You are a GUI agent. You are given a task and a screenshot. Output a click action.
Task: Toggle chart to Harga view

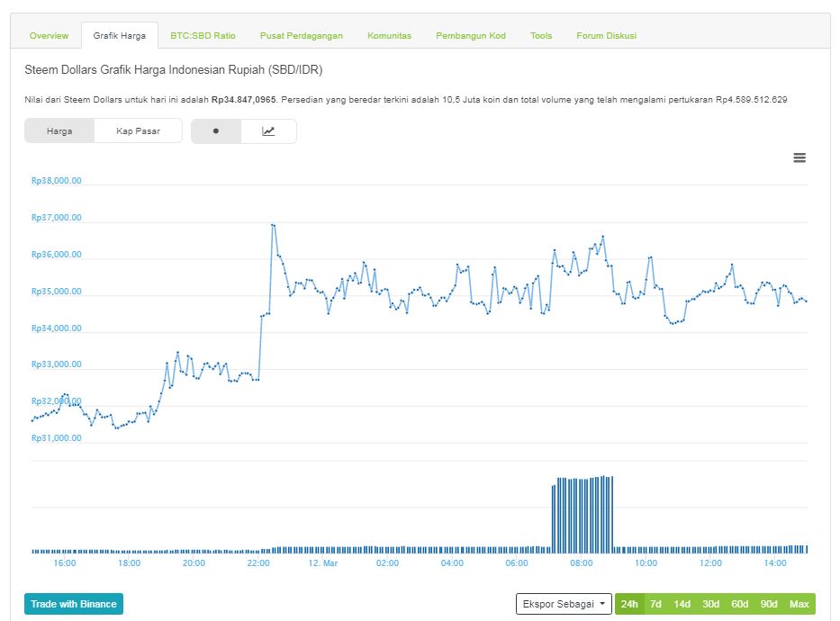59,131
